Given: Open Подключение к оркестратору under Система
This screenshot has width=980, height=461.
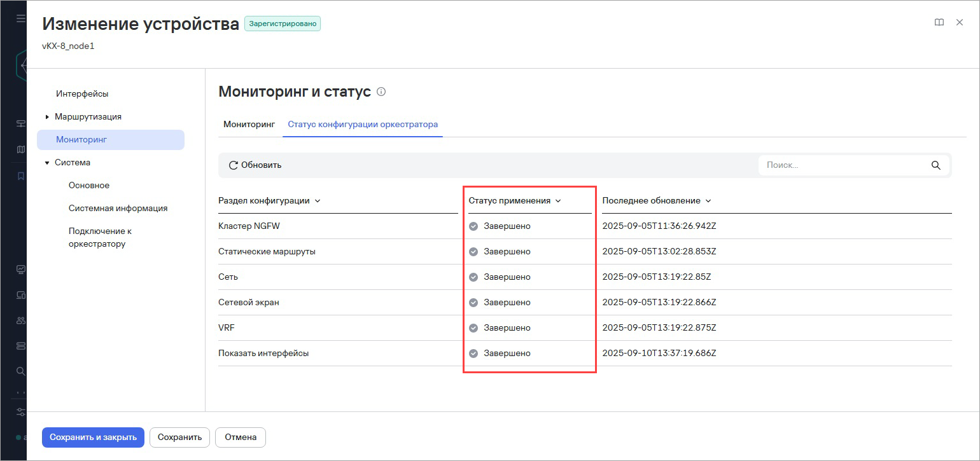Looking at the screenshot, I should tap(101, 237).
